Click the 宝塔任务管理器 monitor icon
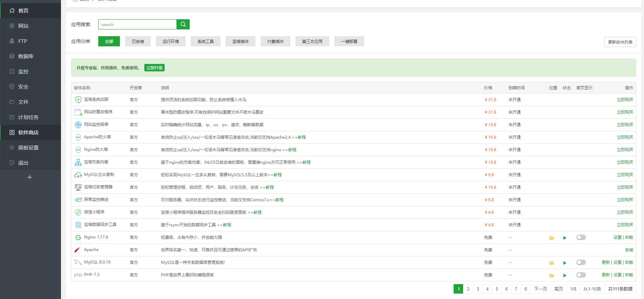The height and width of the screenshot is (299, 644). 78,187
